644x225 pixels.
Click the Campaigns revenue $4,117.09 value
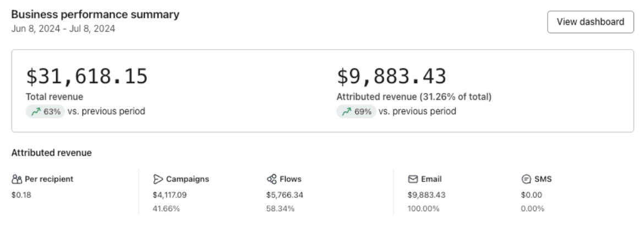pos(170,195)
